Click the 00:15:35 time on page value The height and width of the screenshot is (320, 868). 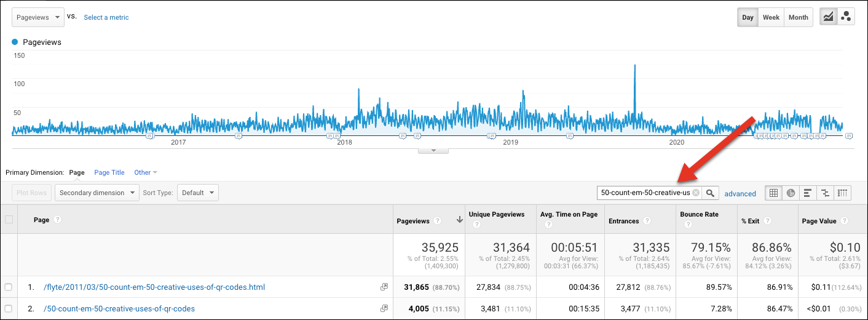tap(583, 308)
